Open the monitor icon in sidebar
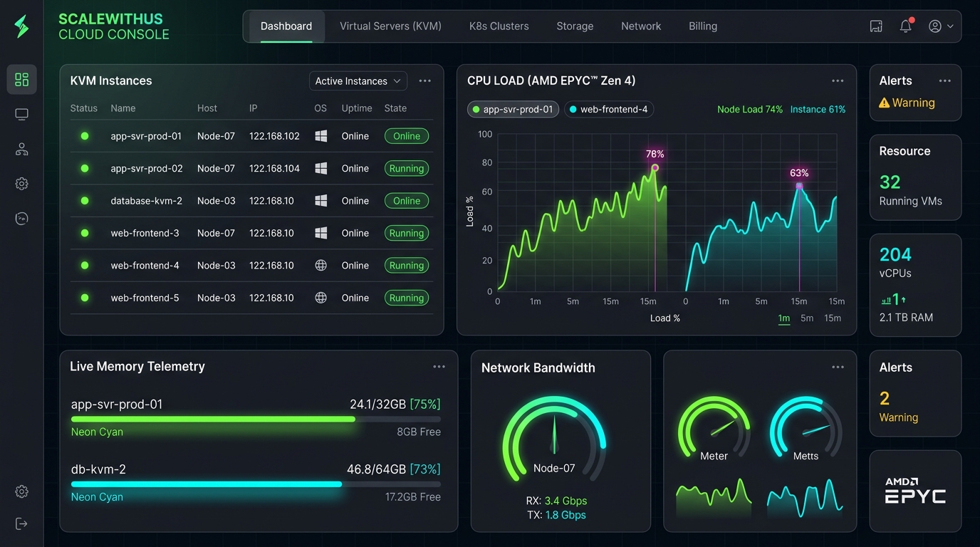The image size is (980, 547). coord(22,114)
